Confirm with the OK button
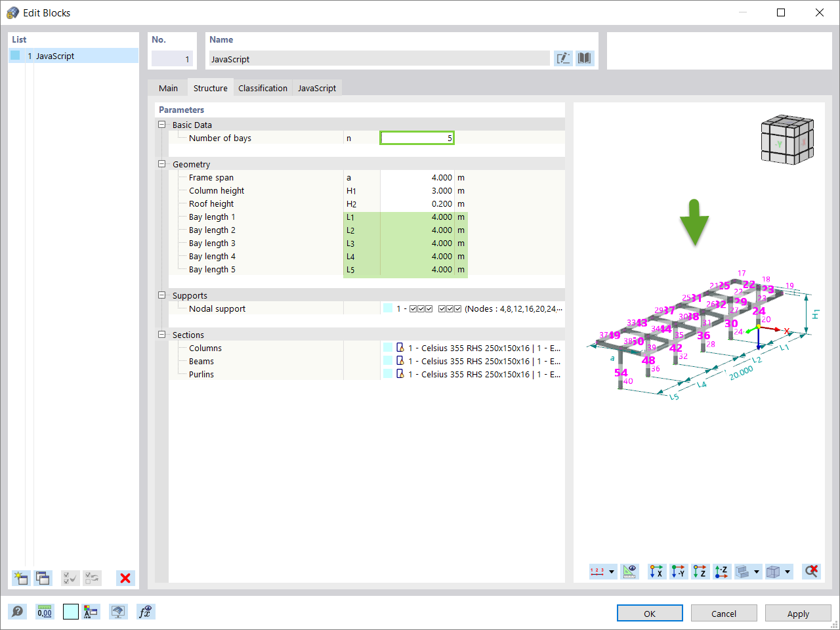840x630 pixels. pyautogui.click(x=650, y=613)
